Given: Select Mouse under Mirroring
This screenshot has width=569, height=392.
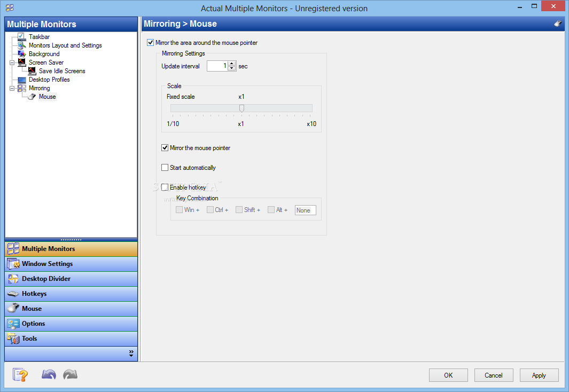Looking at the screenshot, I should point(47,97).
